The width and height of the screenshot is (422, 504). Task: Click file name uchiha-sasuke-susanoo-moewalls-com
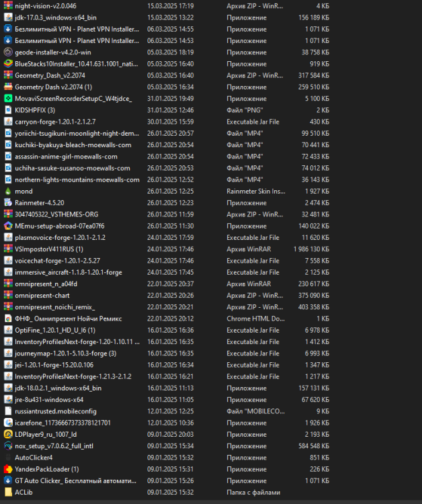tap(73, 168)
